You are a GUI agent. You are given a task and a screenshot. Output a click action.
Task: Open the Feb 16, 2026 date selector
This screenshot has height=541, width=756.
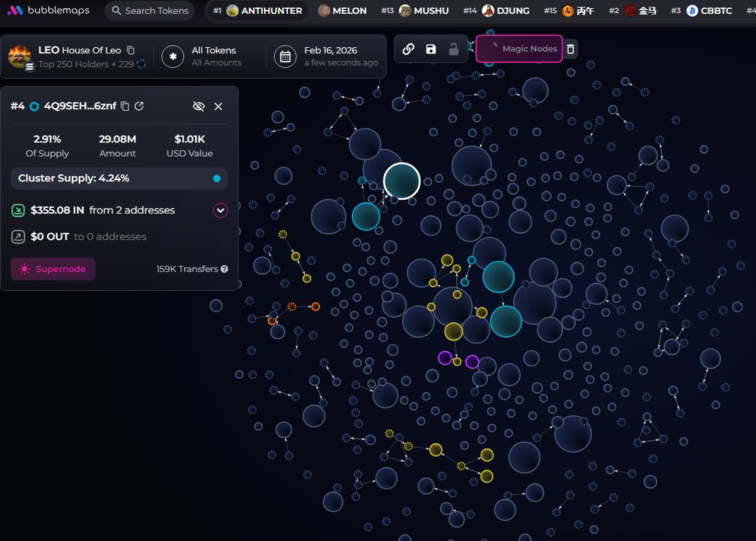click(341, 56)
